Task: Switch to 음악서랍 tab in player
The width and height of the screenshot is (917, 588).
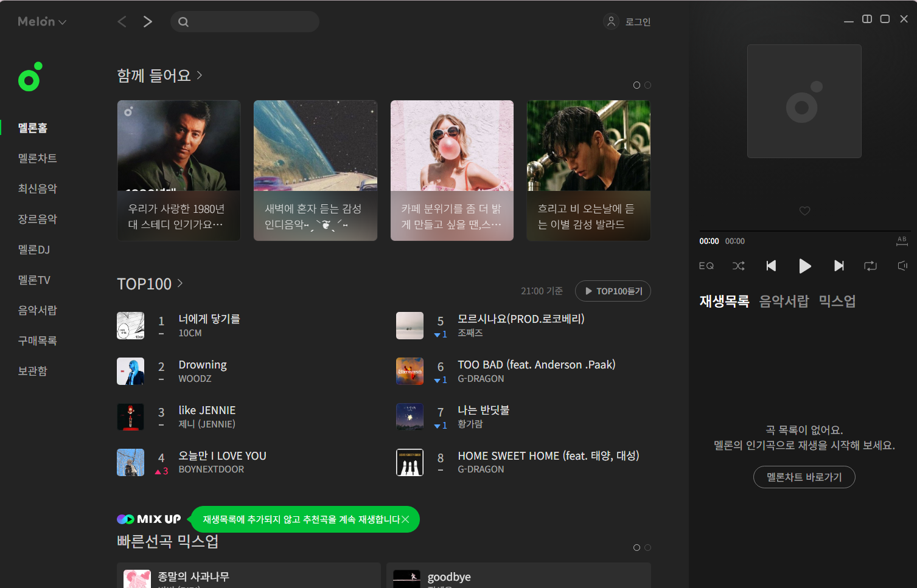Action: click(x=784, y=301)
